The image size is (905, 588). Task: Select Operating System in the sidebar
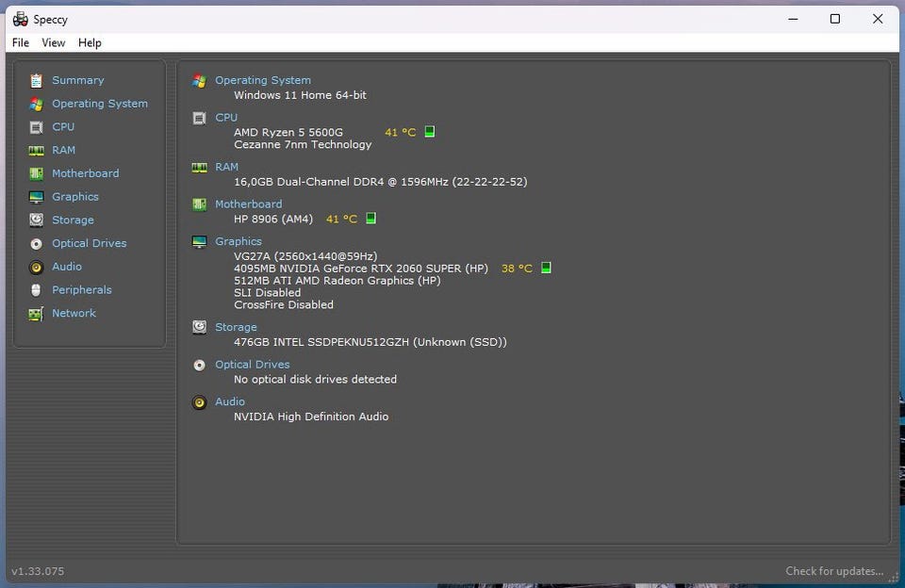click(100, 104)
